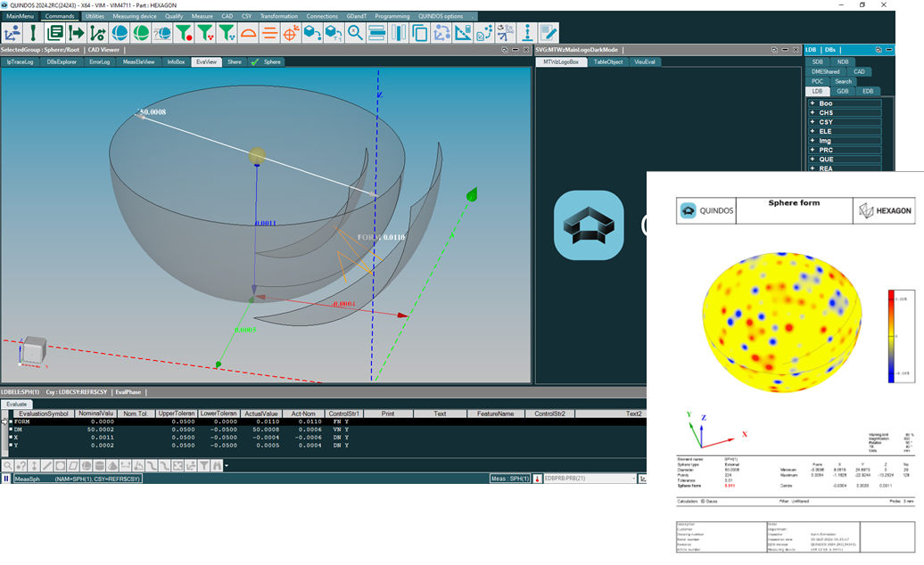Screen dimensions: 924x565
Task: Click the overlapping windows cascade icon
Action: point(419,33)
